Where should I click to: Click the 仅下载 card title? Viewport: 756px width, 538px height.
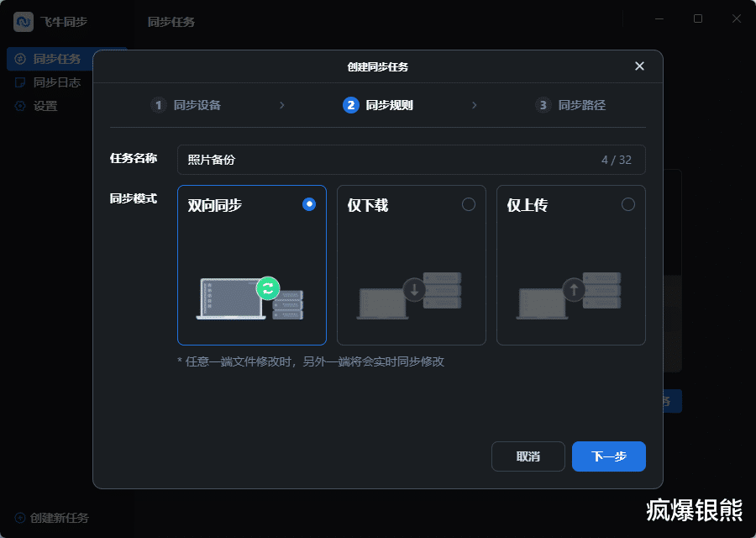click(367, 206)
